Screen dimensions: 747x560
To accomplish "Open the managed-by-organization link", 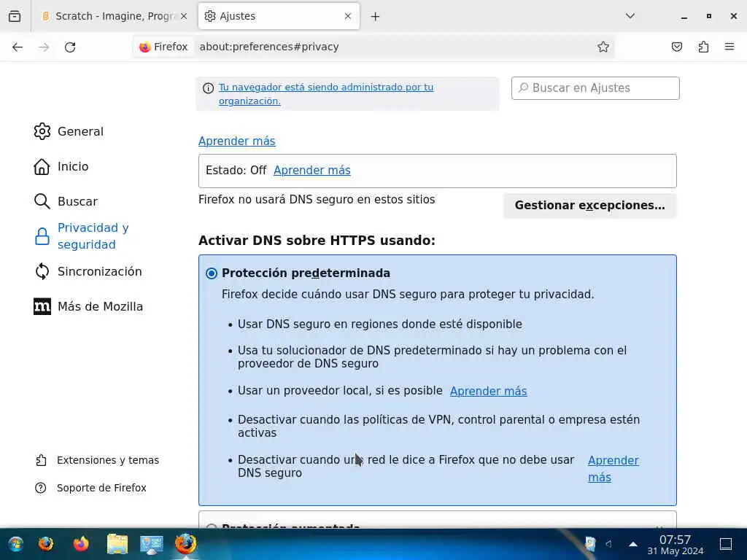I will [326, 94].
